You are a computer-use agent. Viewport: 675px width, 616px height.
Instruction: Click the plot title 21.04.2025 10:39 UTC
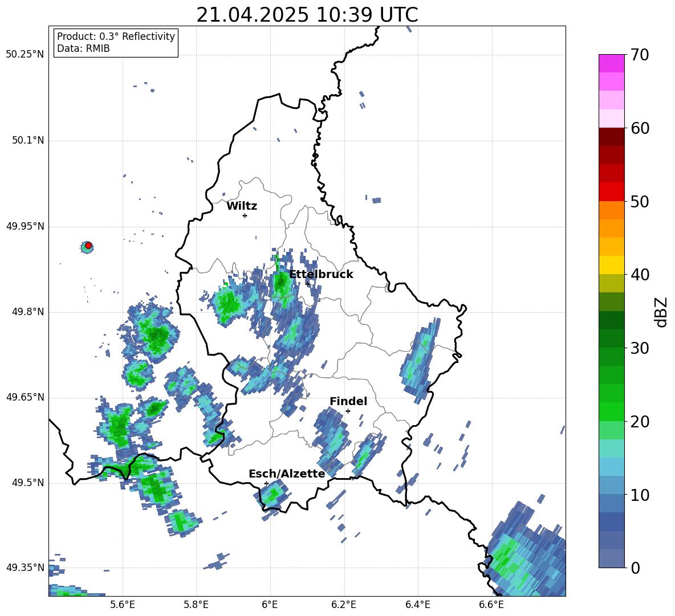pos(307,15)
